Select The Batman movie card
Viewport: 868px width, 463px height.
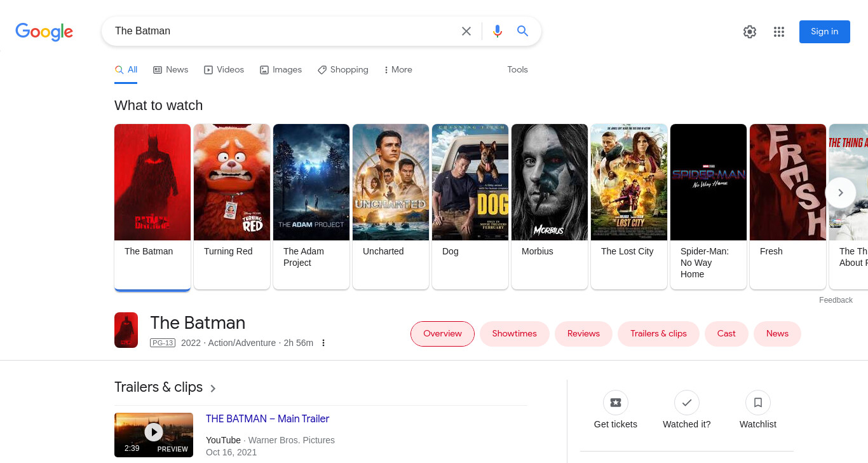[153, 207]
